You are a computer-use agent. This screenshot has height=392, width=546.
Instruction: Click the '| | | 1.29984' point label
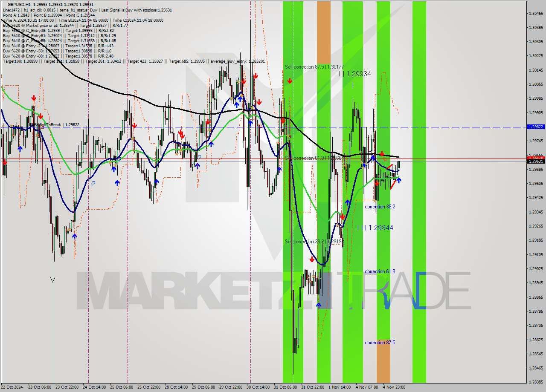pos(353,74)
